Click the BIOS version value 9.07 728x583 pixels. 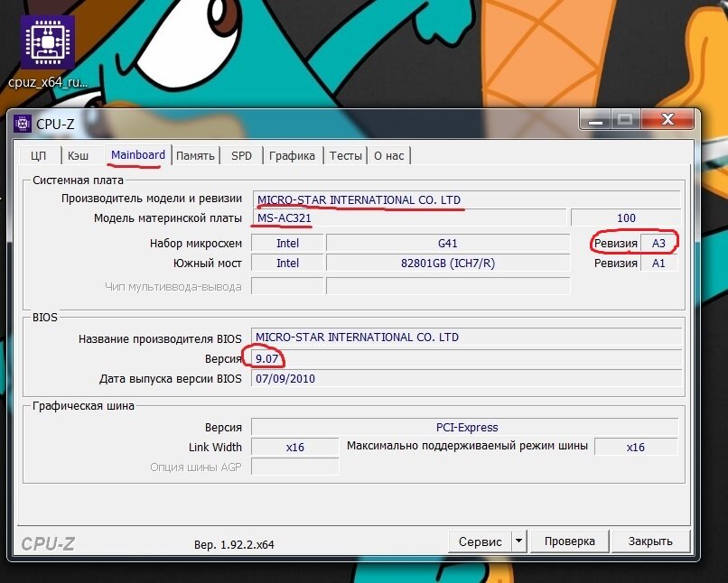[x=466, y=358]
